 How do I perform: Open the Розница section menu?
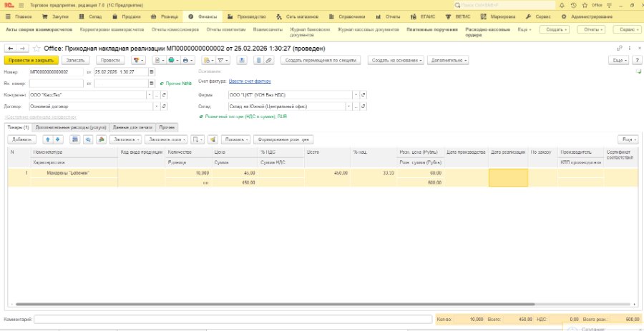coord(165,17)
